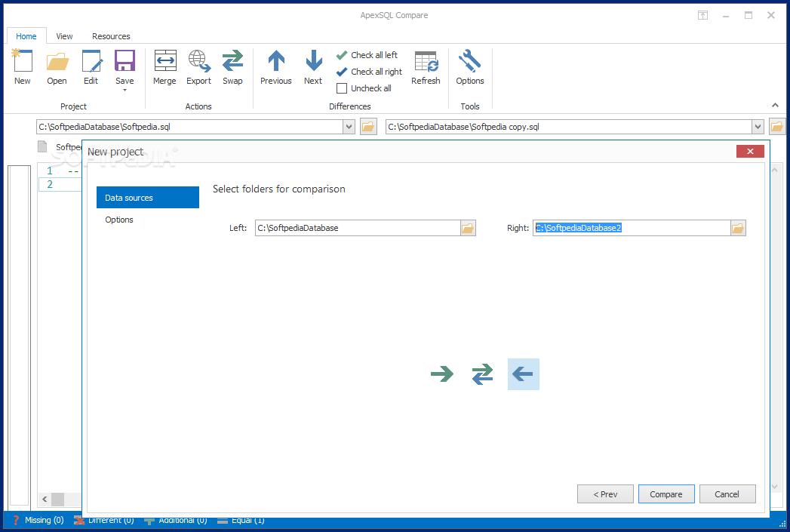The width and height of the screenshot is (790, 532).
Task: Browse Right folder in New project dialog
Action: tap(738, 228)
